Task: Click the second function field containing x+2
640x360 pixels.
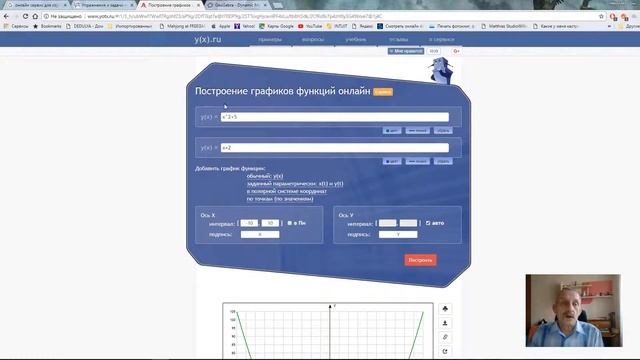Action: coord(335,148)
